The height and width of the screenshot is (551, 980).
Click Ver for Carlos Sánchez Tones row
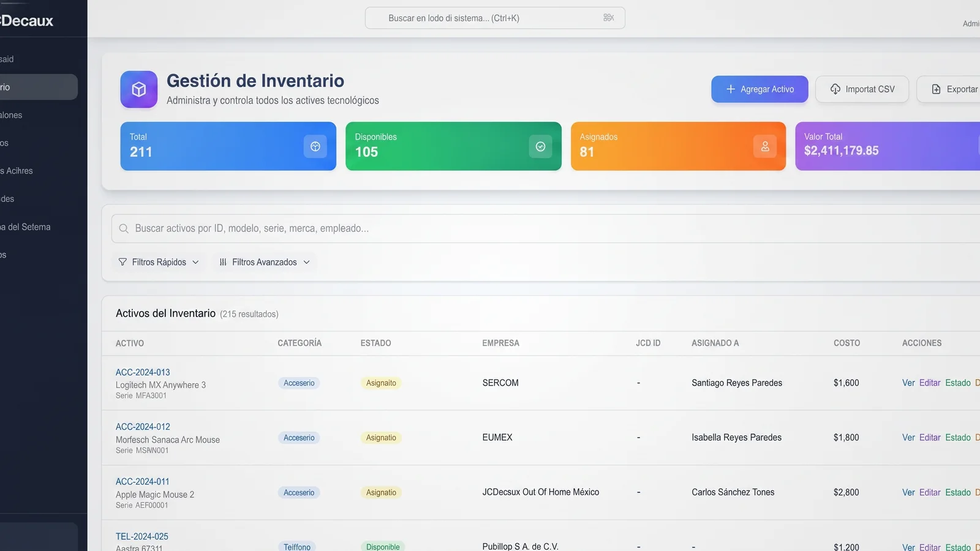(x=908, y=492)
